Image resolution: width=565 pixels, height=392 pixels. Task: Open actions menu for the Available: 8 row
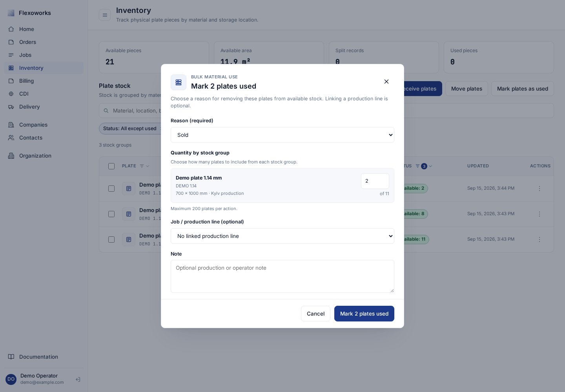539,214
